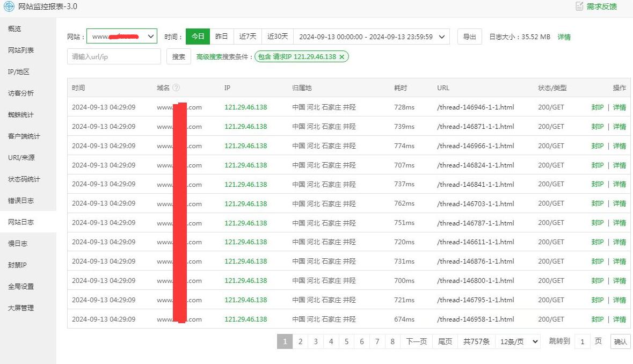Focus the 跳转到 page number field
633x364 pixels.
(x=582, y=342)
